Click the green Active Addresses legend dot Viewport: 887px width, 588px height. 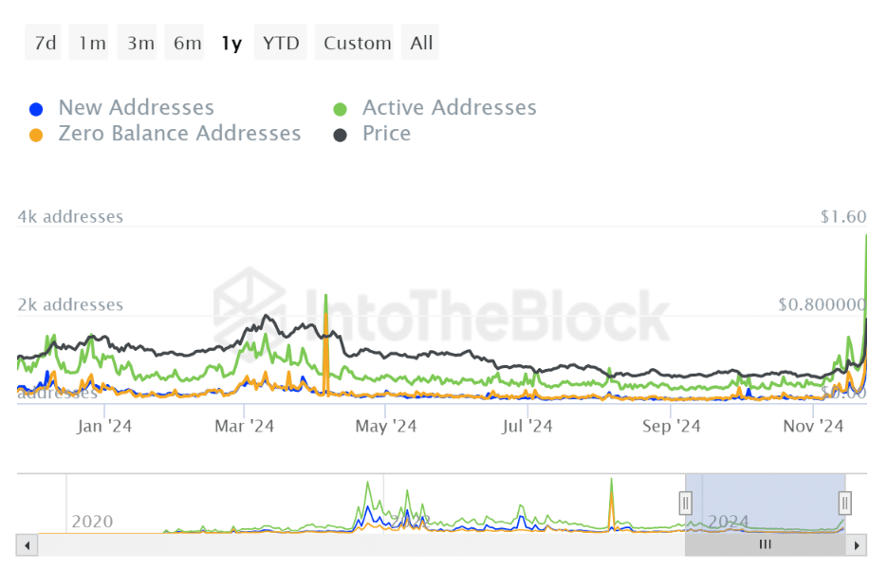coord(340,109)
